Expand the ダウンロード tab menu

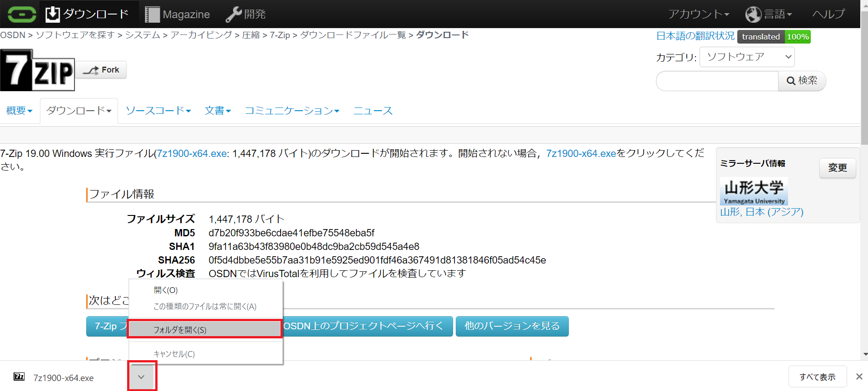point(79,111)
